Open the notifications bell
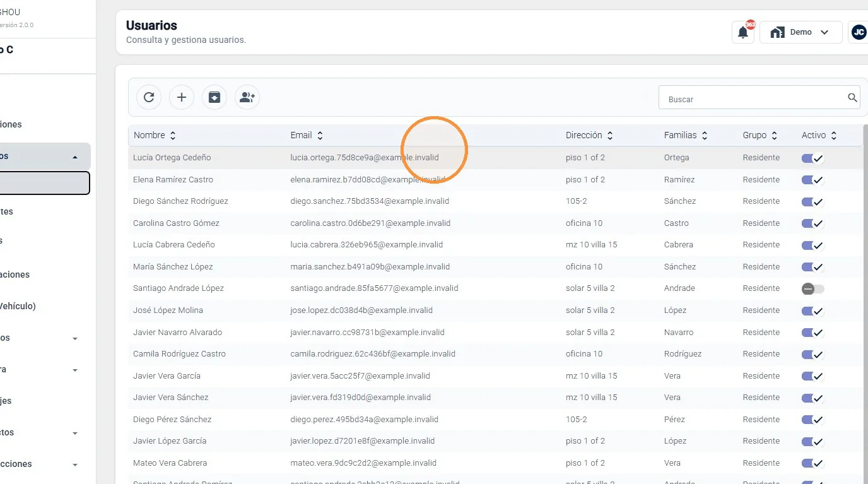868x484 pixels. [x=743, y=32]
